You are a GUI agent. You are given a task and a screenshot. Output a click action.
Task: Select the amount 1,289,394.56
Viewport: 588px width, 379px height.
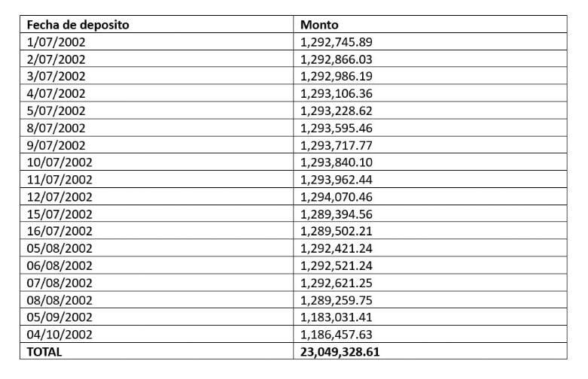coord(337,214)
